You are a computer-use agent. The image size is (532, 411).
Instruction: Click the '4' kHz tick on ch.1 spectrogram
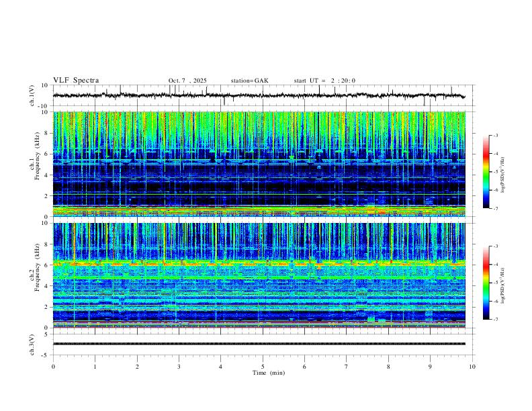[47, 175]
